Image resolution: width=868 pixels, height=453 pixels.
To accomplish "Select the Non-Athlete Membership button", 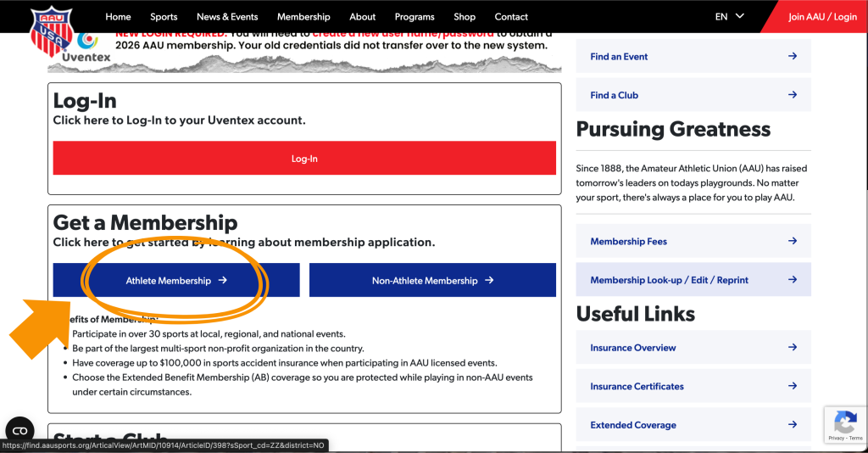I will [432, 280].
